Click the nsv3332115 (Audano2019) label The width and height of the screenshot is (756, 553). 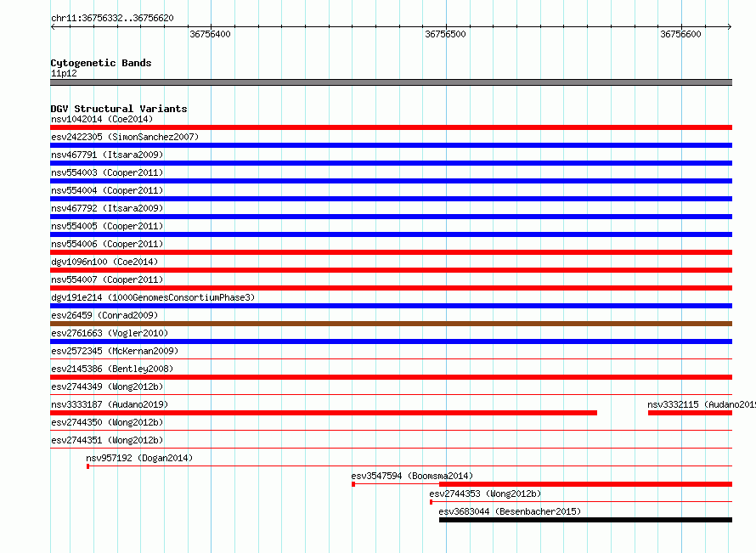(702, 404)
